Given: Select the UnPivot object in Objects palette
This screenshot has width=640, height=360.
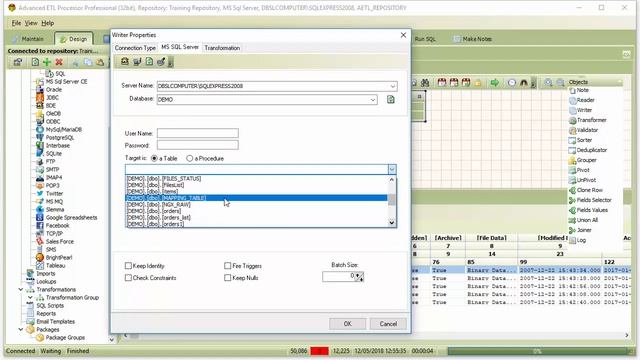Looking at the screenshot, I should click(582, 180).
